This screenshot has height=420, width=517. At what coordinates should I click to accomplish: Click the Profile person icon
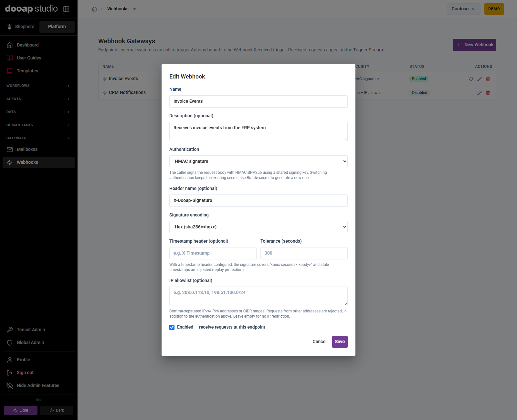click(x=10, y=360)
